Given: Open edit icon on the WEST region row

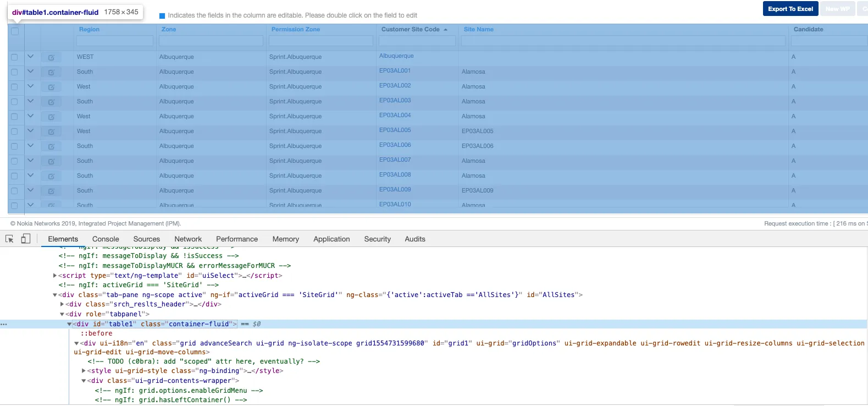Looking at the screenshot, I should [x=51, y=57].
